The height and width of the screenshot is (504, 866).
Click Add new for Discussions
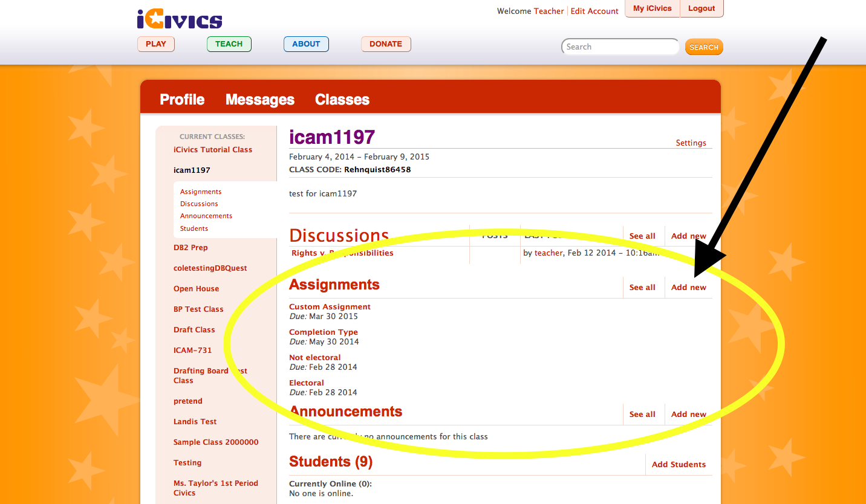pyautogui.click(x=689, y=236)
